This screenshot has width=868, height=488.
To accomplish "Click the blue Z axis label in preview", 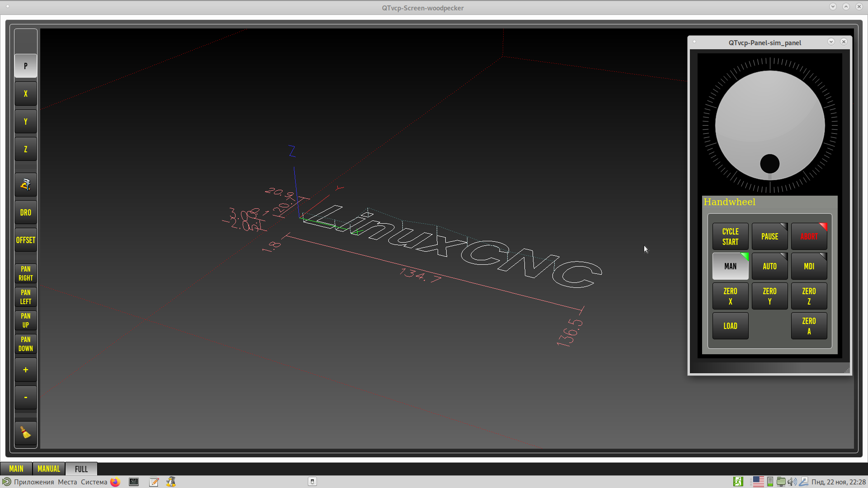I will pyautogui.click(x=292, y=151).
